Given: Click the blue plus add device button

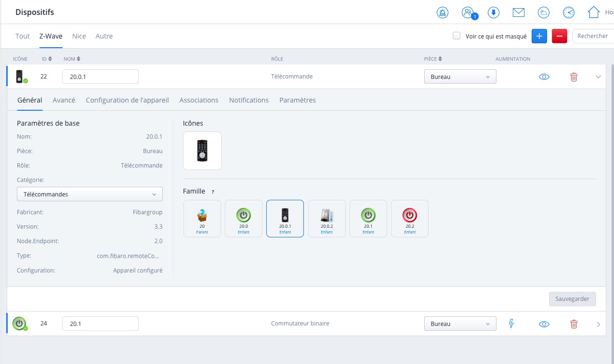Looking at the screenshot, I should coord(539,36).
